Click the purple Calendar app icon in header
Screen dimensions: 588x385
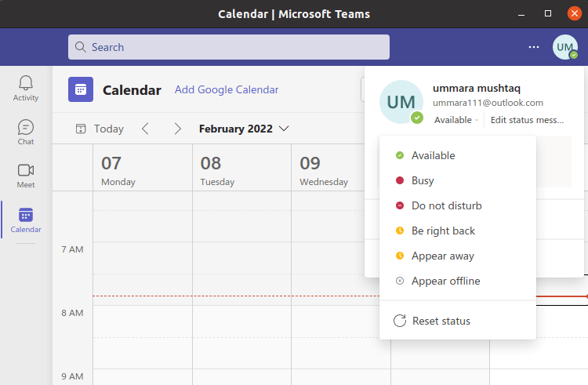pyautogui.click(x=81, y=89)
